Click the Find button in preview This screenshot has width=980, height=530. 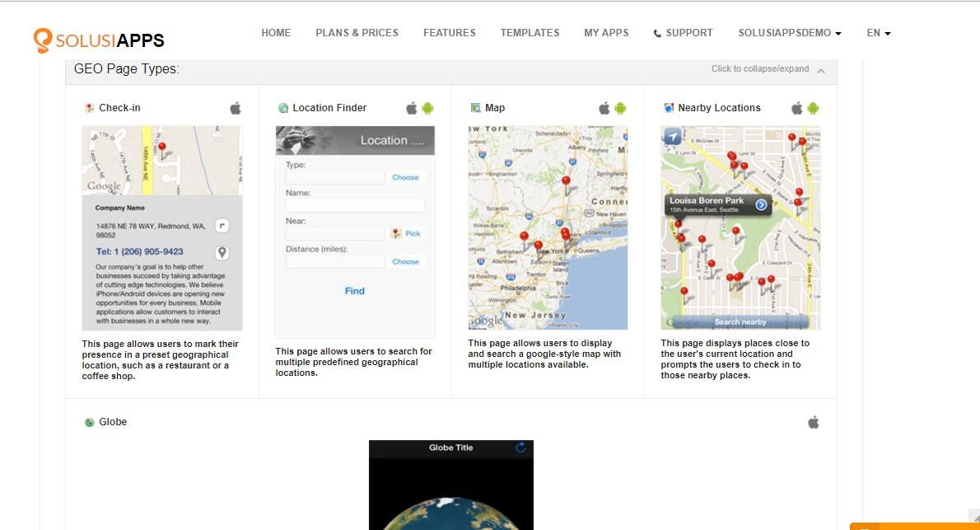point(354,290)
